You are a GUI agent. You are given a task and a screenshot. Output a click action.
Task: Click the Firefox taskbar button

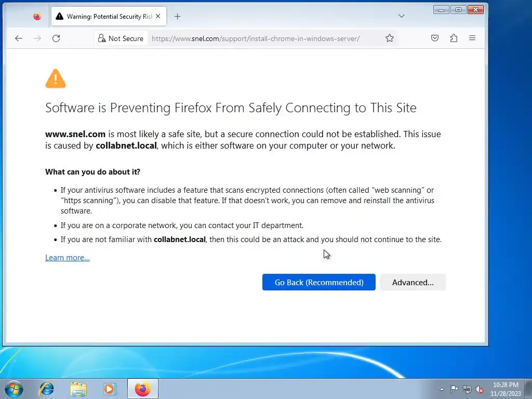(x=143, y=389)
